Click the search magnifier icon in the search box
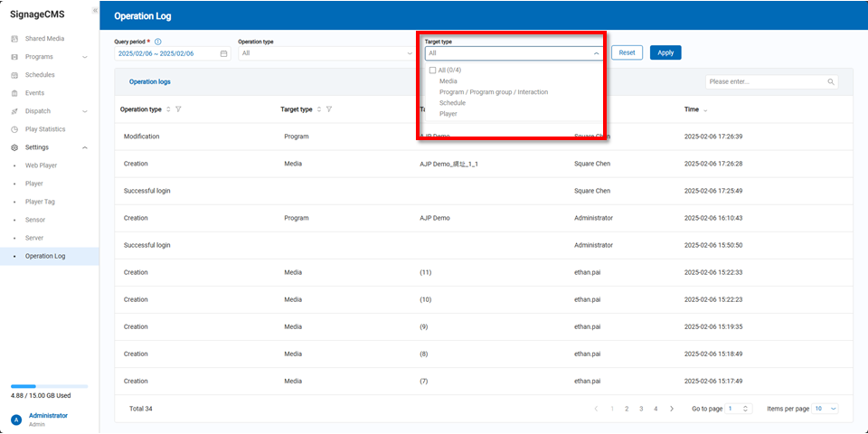868x434 pixels. point(831,81)
